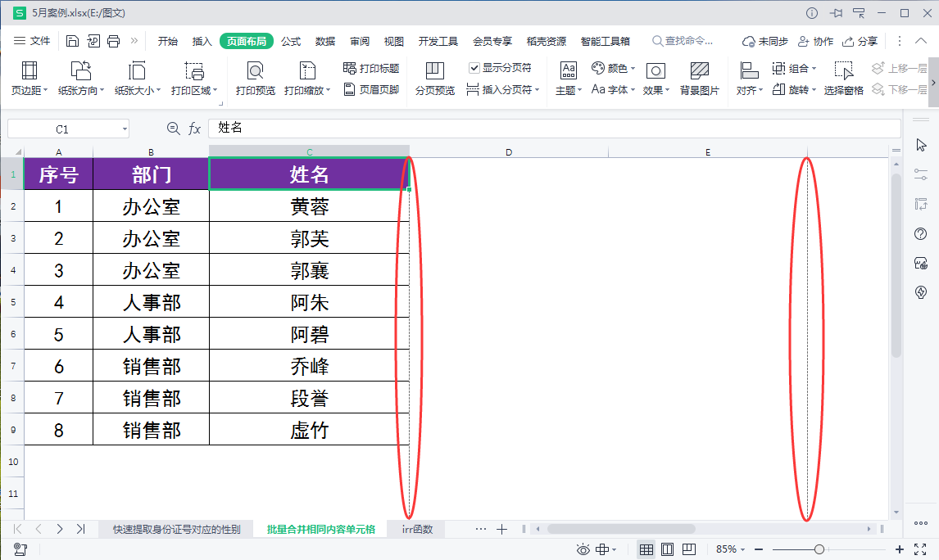Click the 分页预览 page break preview icon

(x=434, y=79)
